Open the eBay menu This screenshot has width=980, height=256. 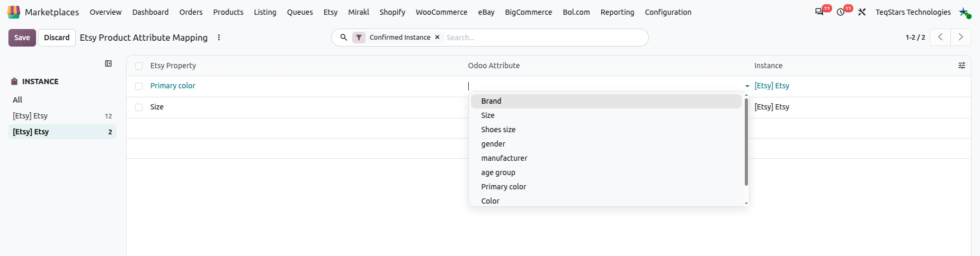pyautogui.click(x=486, y=12)
